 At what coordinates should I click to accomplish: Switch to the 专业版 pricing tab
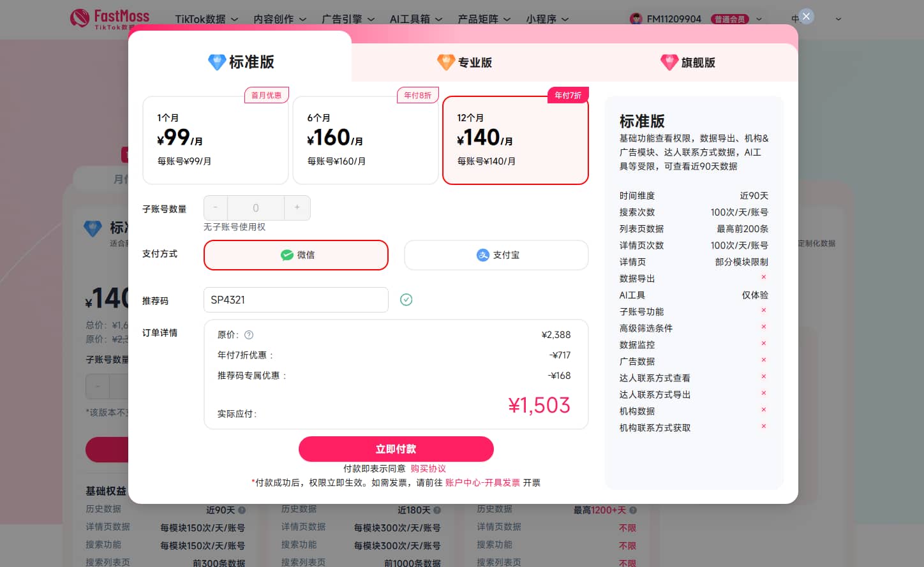(464, 62)
